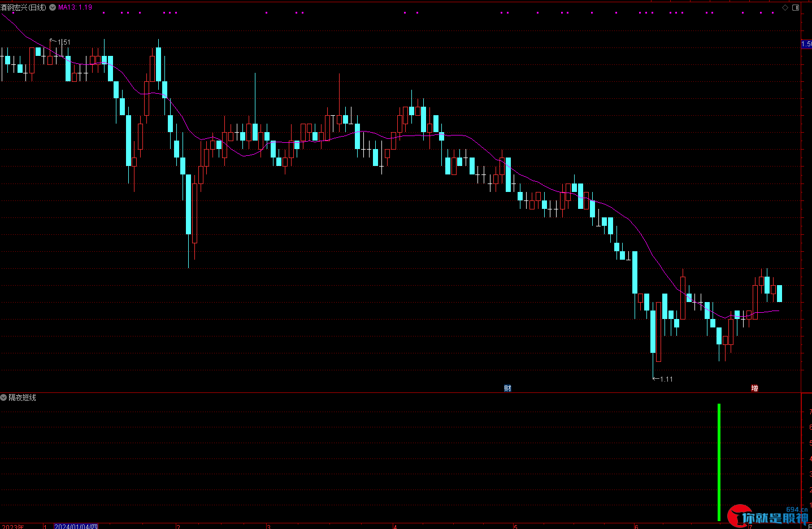Click the diamond icon at chart top-right

[785, 7]
